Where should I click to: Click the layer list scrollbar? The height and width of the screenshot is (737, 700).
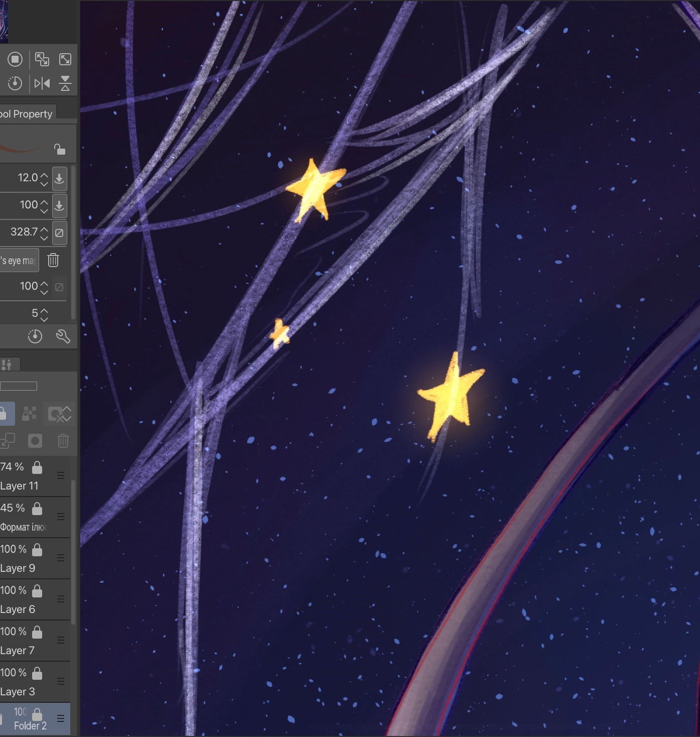click(x=73, y=552)
